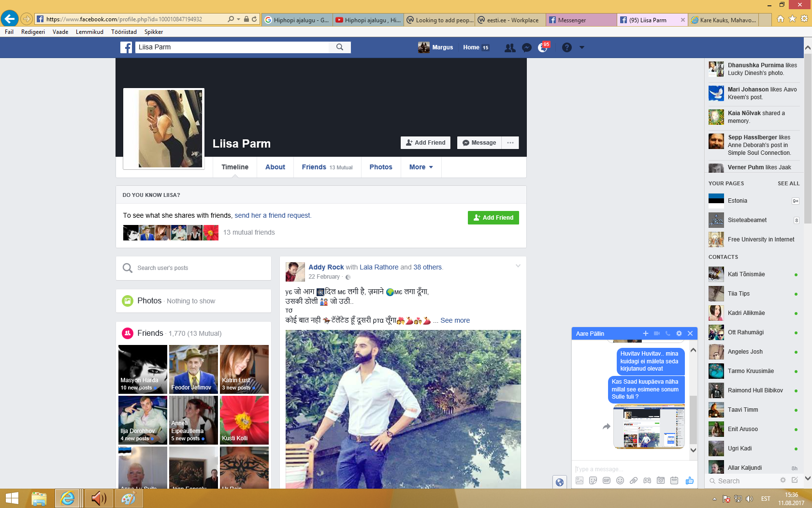Viewport: 812px width, 508px height.
Task: Open the emoji picker in chat
Action: click(620, 480)
